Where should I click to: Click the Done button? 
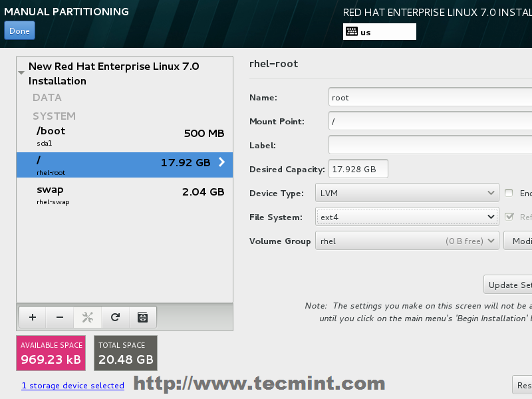(19, 31)
